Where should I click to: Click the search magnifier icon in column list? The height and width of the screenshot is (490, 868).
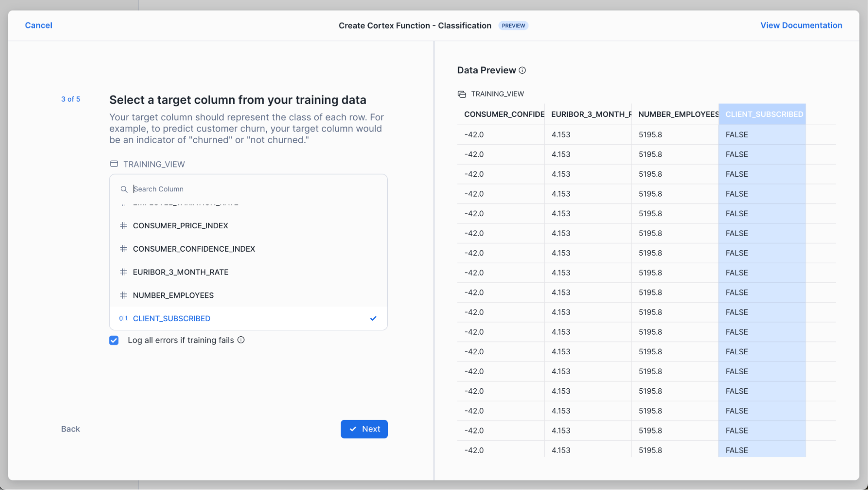(124, 189)
